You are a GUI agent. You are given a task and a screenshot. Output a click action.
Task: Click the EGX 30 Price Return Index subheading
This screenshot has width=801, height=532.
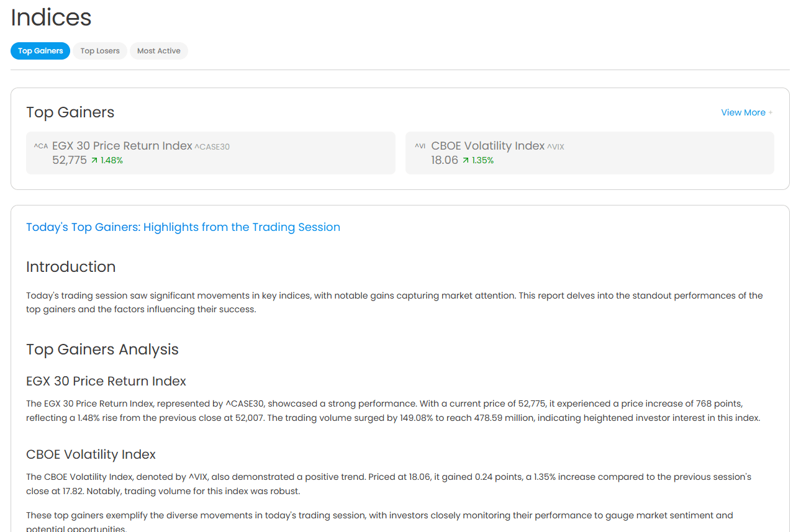point(106,381)
